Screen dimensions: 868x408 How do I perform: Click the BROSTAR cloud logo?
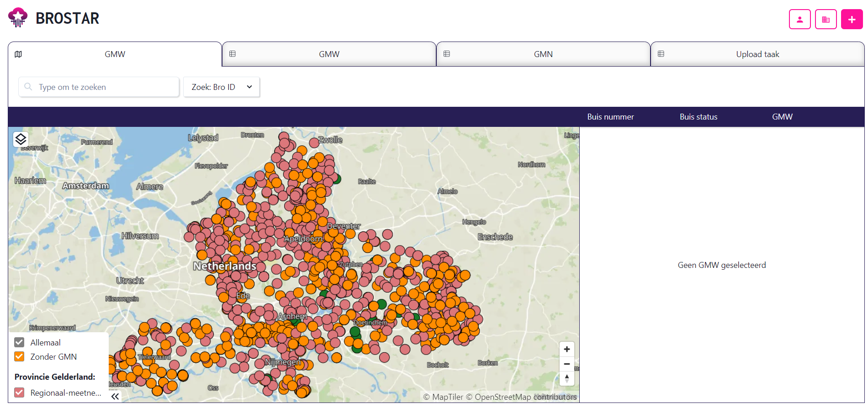tap(18, 18)
